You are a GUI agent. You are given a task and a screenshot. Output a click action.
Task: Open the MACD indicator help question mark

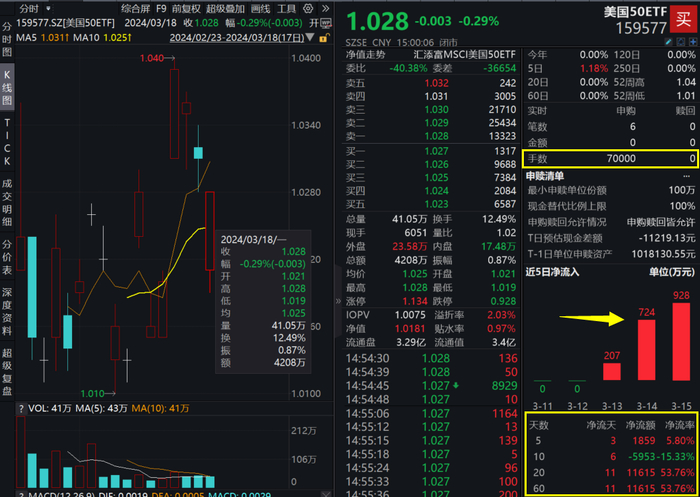(x=21, y=494)
